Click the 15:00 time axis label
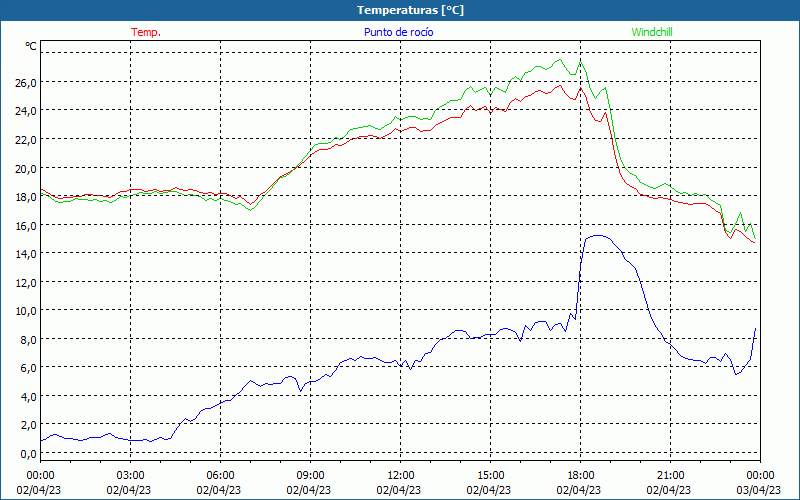The image size is (800, 500). pyautogui.click(x=490, y=476)
